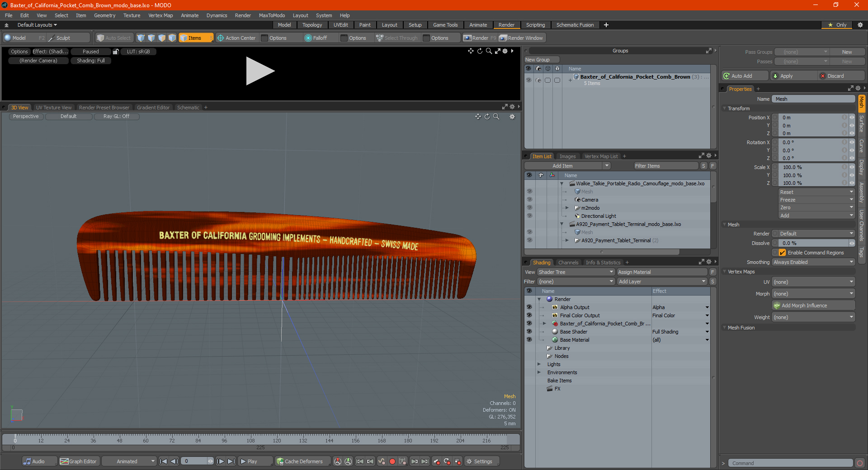
Task: Toggle preview lock icon next to Paused
Action: [x=116, y=52]
